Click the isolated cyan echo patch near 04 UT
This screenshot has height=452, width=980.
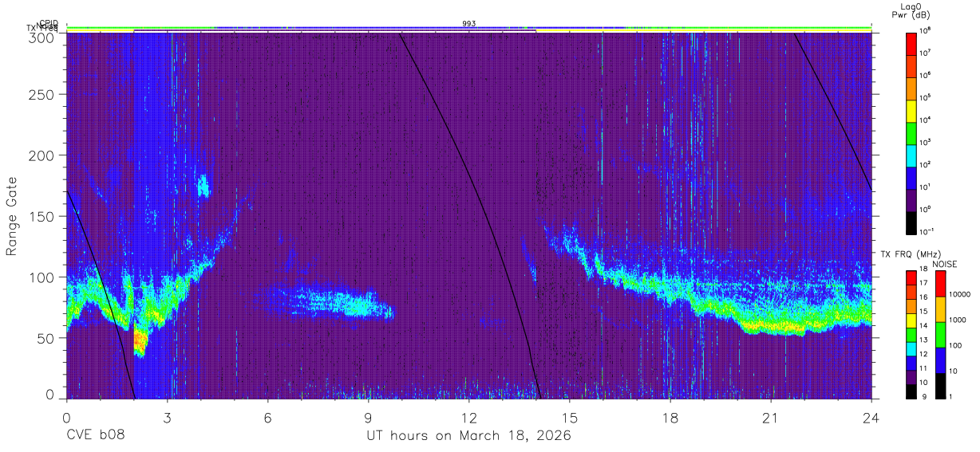point(203,186)
